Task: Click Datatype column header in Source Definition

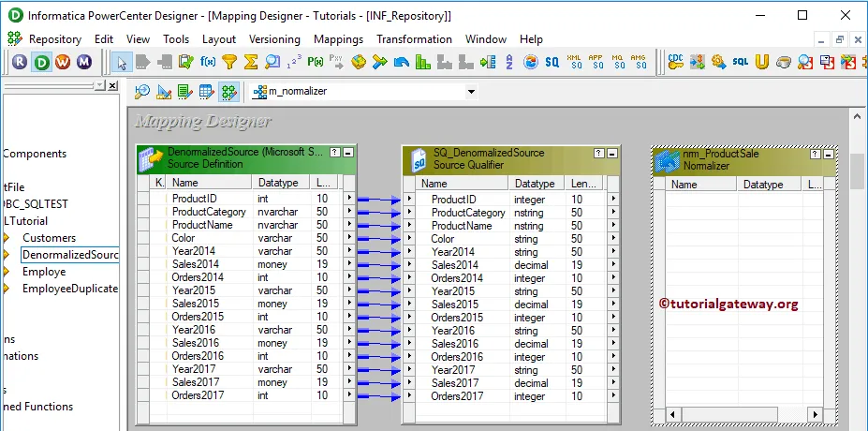Action: point(281,183)
